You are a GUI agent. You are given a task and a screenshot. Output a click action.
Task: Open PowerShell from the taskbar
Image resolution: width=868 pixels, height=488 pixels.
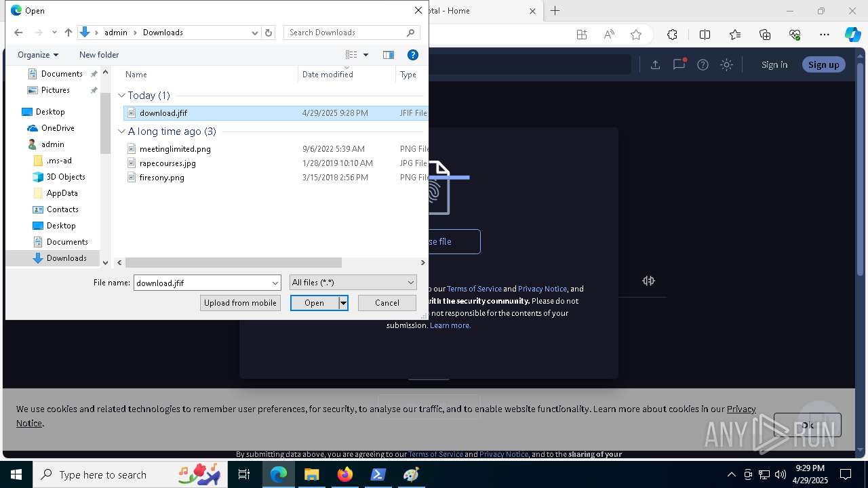pyautogui.click(x=378, y=475)
